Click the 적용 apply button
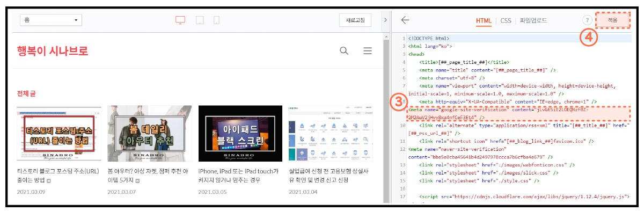 [x=612, y=20]
